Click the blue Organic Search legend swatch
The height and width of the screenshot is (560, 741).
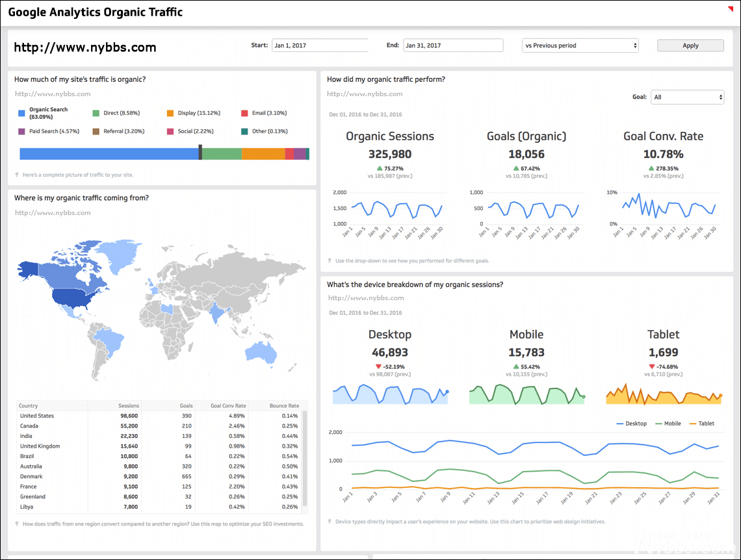21,113
